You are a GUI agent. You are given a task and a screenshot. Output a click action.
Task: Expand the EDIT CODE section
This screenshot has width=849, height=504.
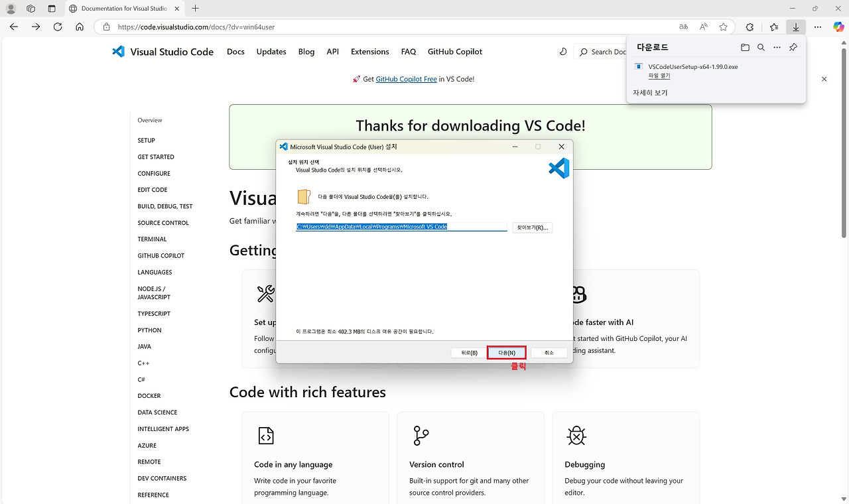point(153,190)
